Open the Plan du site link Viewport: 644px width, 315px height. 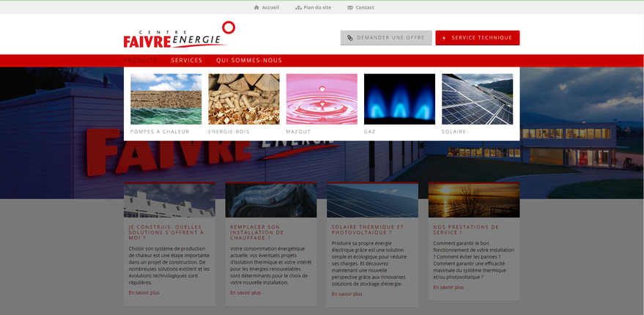coord(317,7)
